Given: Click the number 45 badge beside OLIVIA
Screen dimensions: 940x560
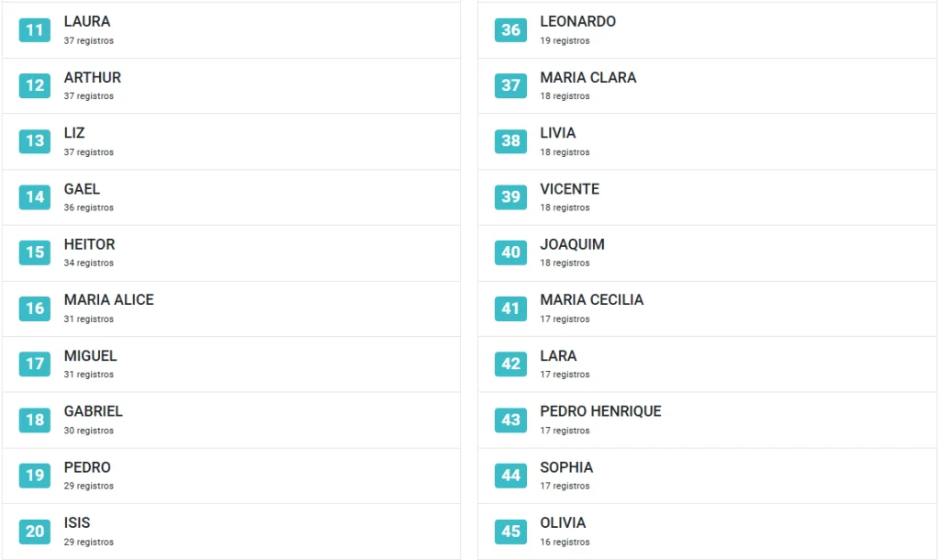Looking at the screenshot, I should pyautogui.click(x=510, y=532).
